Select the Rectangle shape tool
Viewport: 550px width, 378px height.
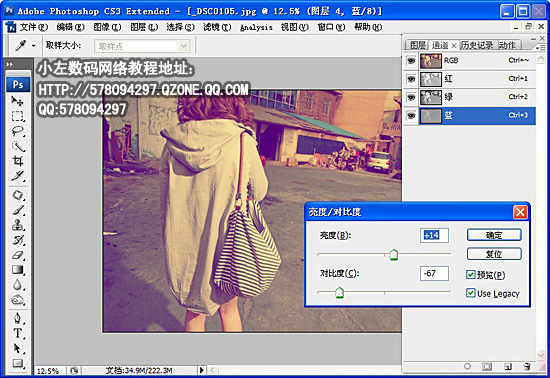tap(18, 363)
